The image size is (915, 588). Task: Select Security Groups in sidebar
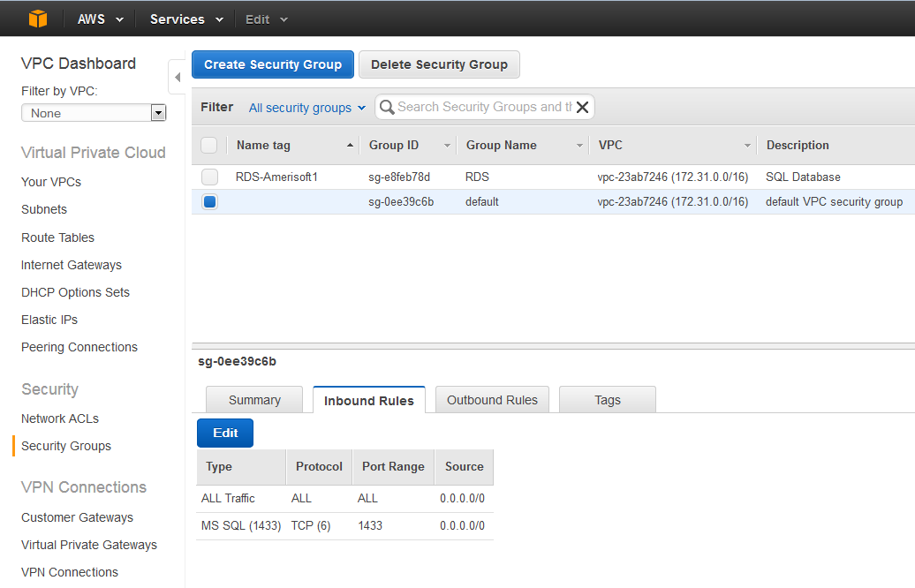click(x=66, y=446)
